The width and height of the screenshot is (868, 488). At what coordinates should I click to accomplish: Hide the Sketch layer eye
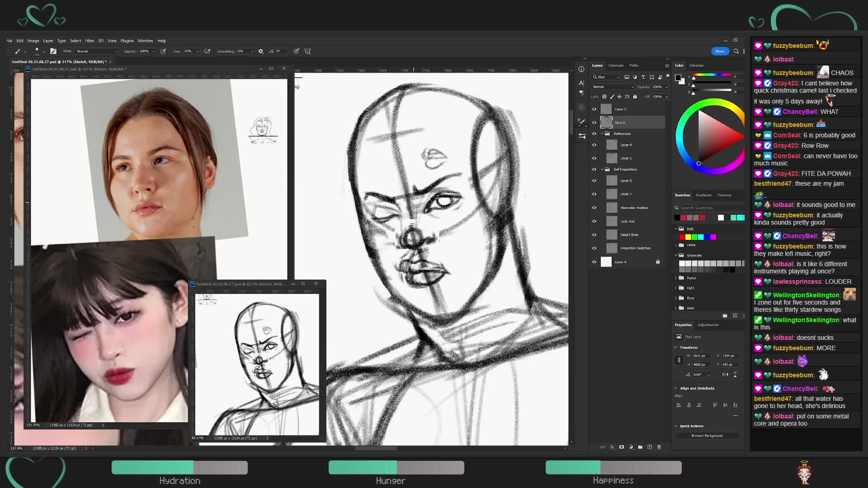point(594,122)
